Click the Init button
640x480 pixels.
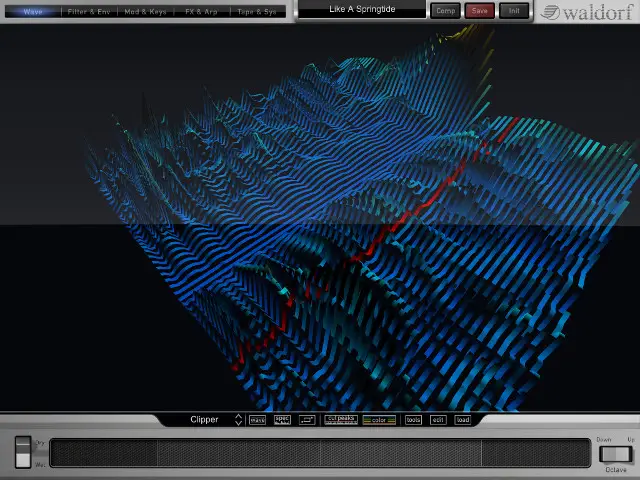pos(513,11)
